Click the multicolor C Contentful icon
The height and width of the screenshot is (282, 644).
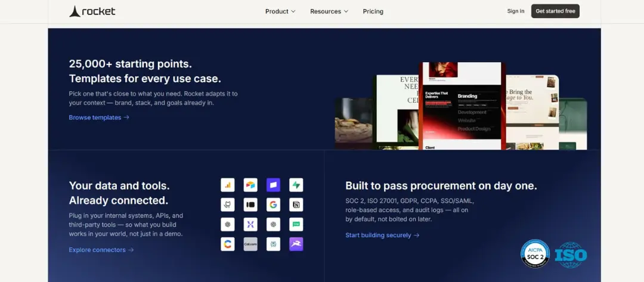[x=228, y=244]
